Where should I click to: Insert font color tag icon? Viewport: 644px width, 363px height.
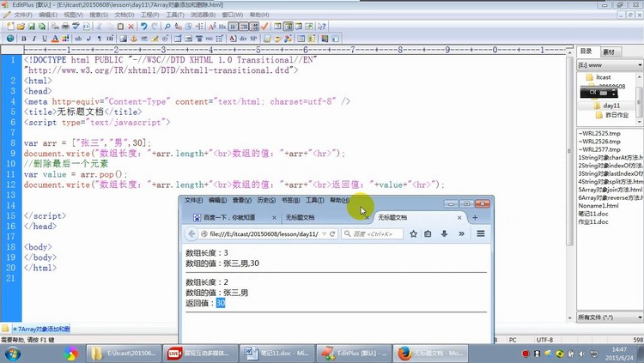pos(55,39)
